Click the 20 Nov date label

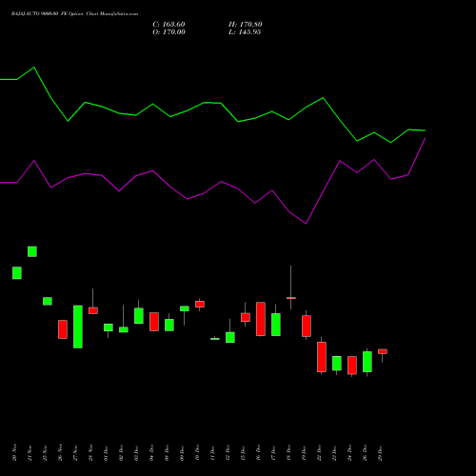[14, 453]
